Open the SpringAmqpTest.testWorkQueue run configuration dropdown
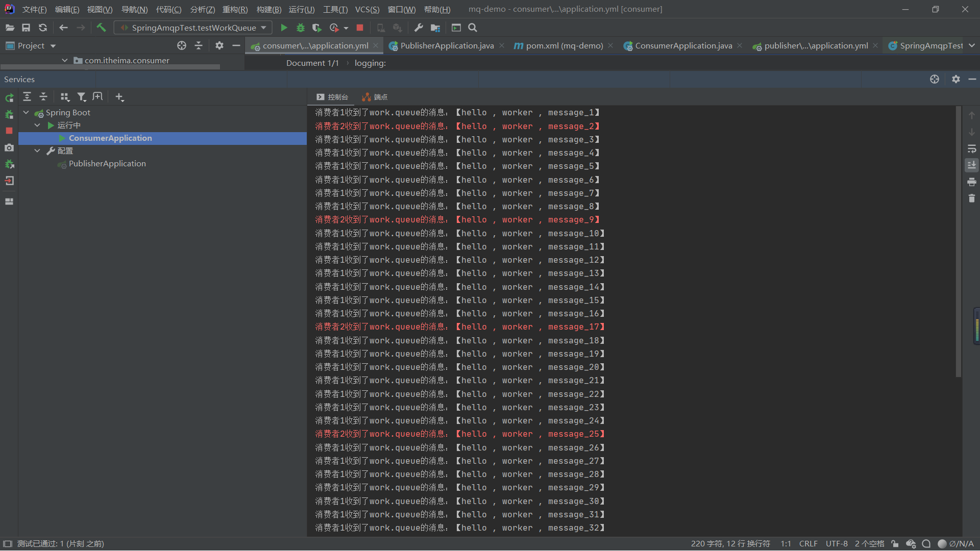The image size is (980, 551). [x=194, y=28]
